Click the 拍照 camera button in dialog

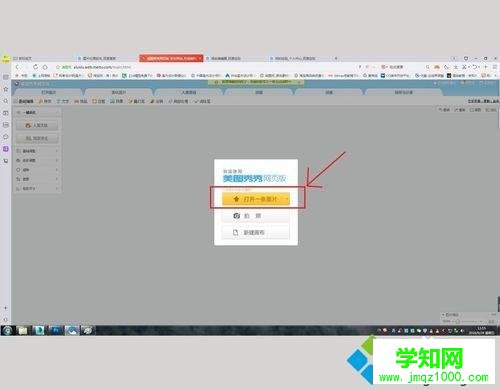[256, 216]
